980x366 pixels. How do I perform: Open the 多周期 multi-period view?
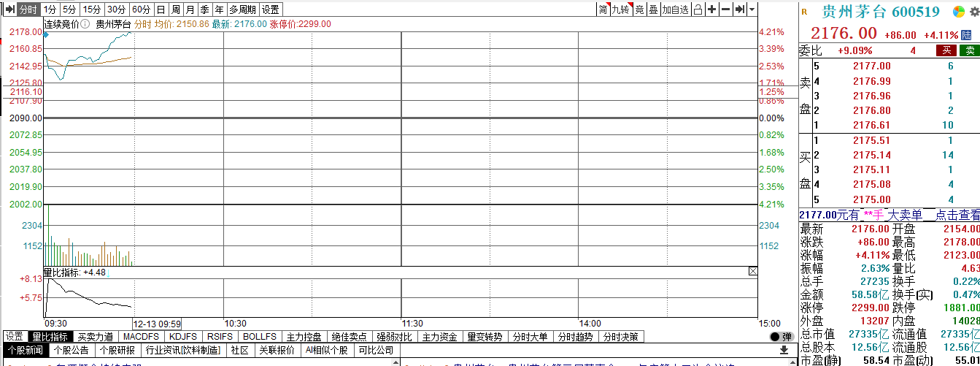click(x=243, y=9)
